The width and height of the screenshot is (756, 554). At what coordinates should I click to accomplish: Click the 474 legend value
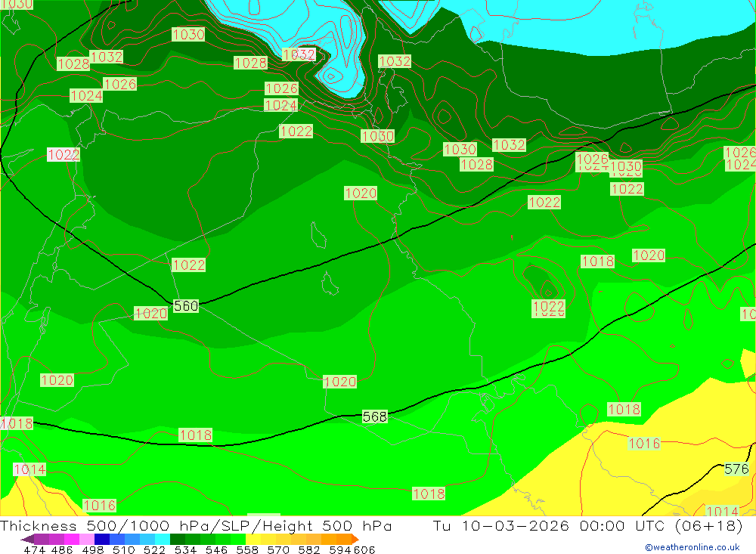click(x=34, y=549)
